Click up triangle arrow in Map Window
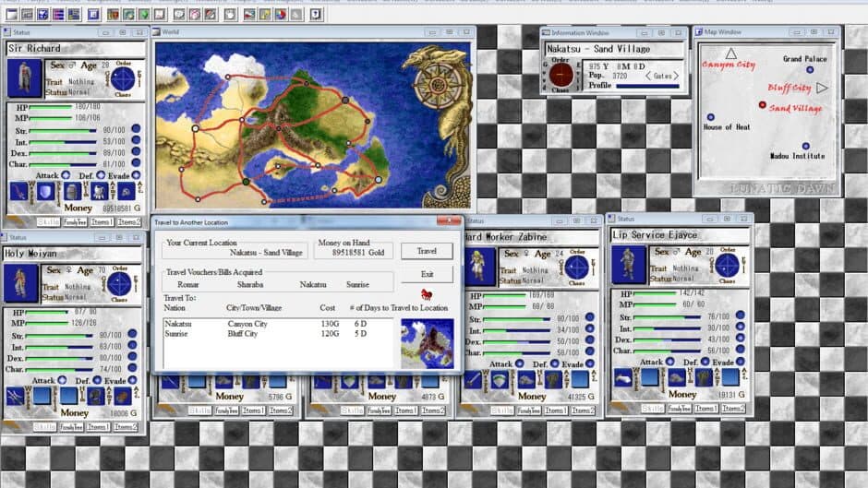This screenshot has width=868, height=488. 730,54
